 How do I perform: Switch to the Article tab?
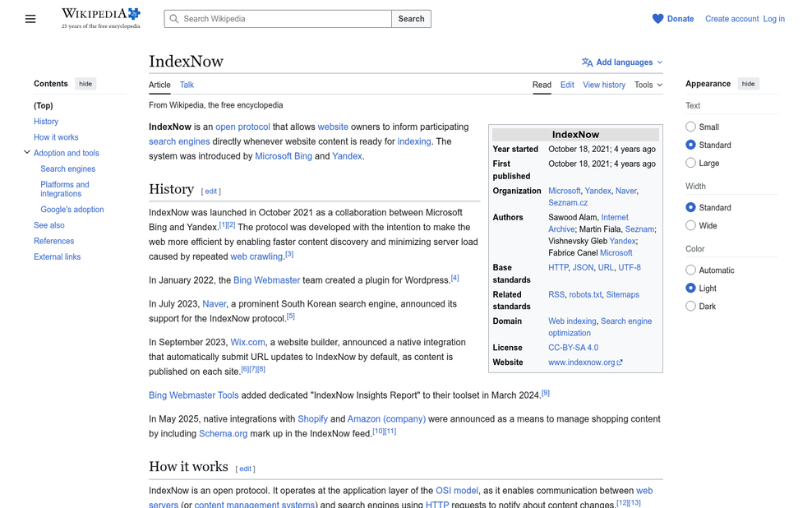point(159,85)
